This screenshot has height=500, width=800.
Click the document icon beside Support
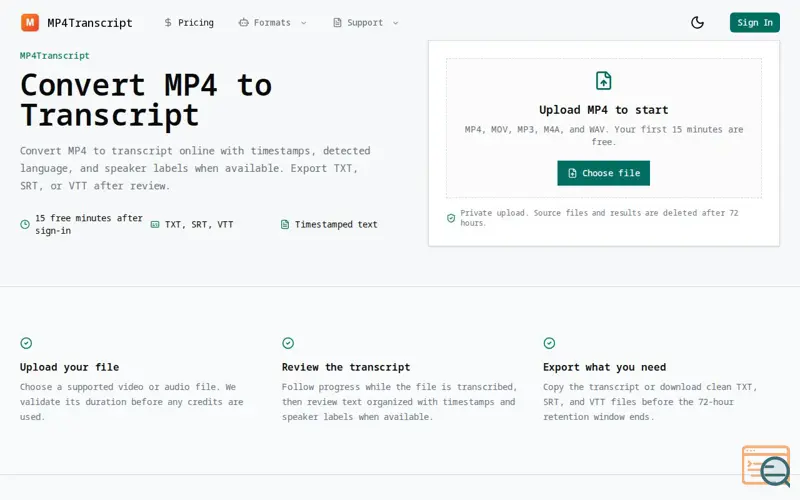click(337, 22)
